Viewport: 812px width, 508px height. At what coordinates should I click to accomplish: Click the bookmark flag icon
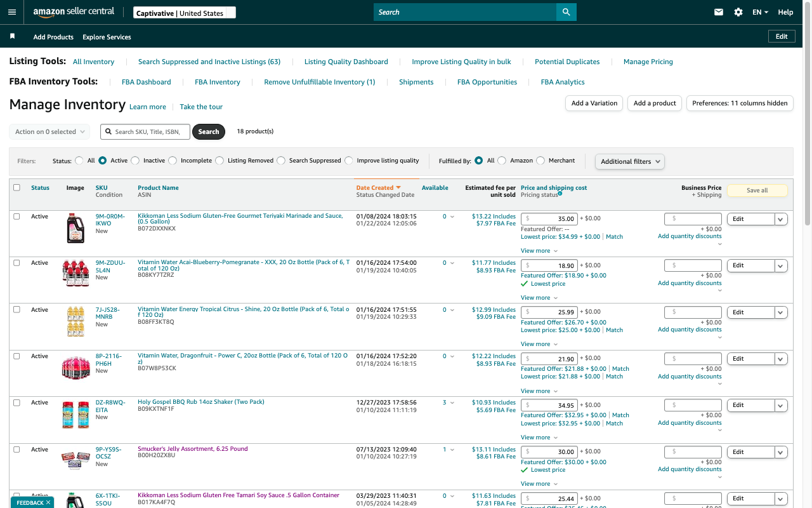point(12,36)
